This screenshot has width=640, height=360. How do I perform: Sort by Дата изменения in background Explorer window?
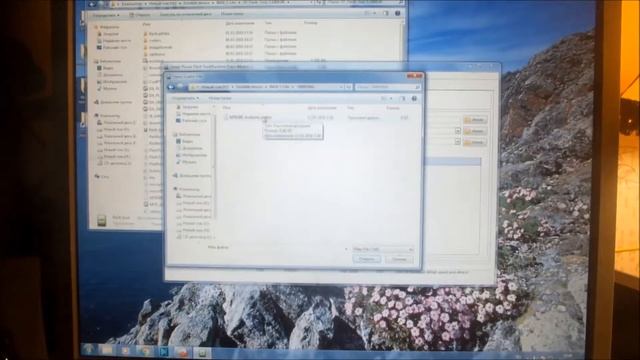pyautogui.click(x=240, y=24)
